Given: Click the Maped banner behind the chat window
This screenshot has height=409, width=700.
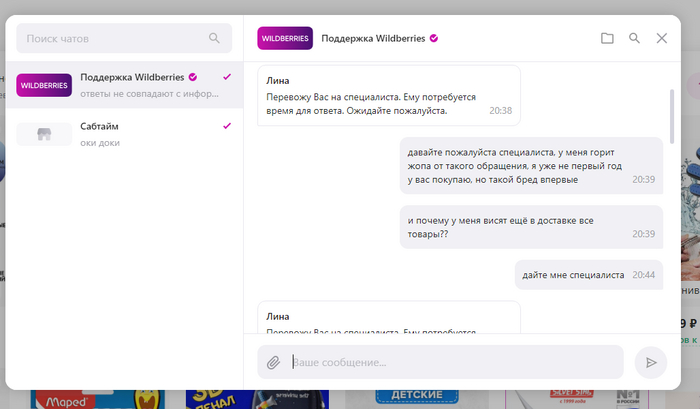Looking at the screenshot, I should [x=97, y=400].
